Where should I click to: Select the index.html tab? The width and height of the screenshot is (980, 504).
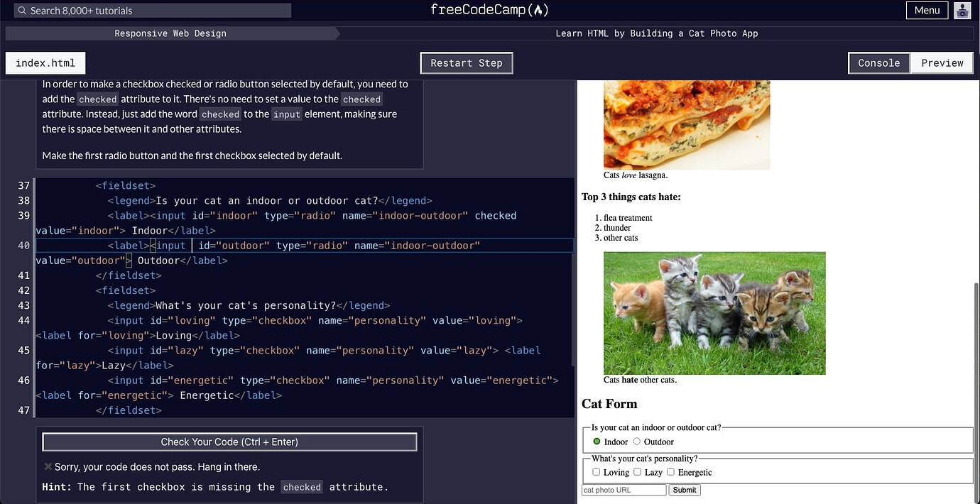click(x=45, y=62)
